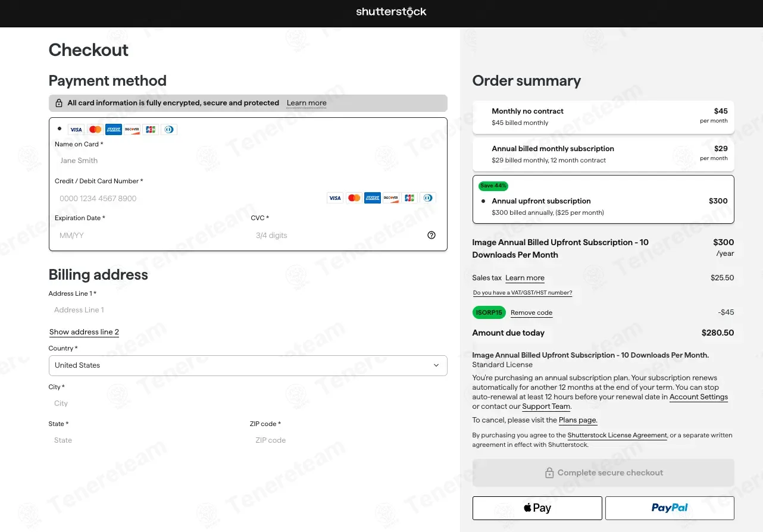
Task: Focus the Address Line 1 field
Action: click(248, 310)
